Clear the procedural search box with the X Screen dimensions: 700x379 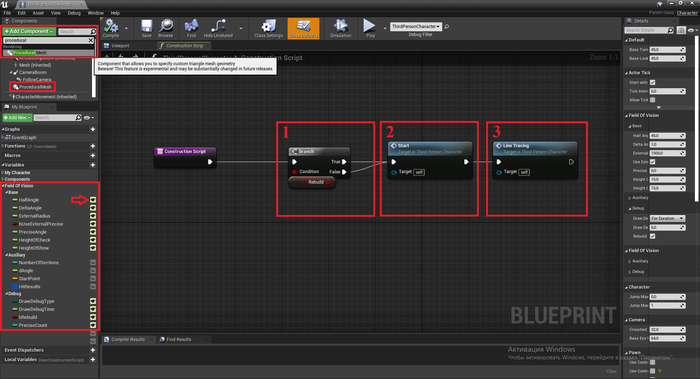click(x=91, y=40)
